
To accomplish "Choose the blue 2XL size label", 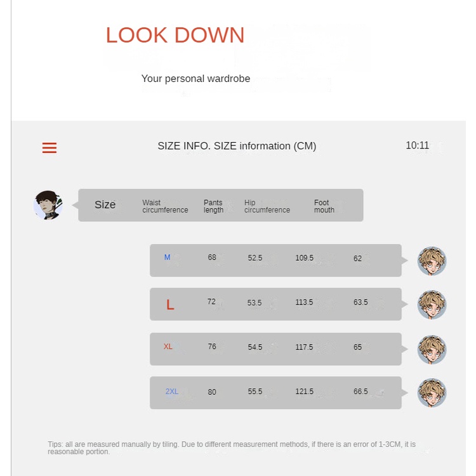I will coord(172,392).
